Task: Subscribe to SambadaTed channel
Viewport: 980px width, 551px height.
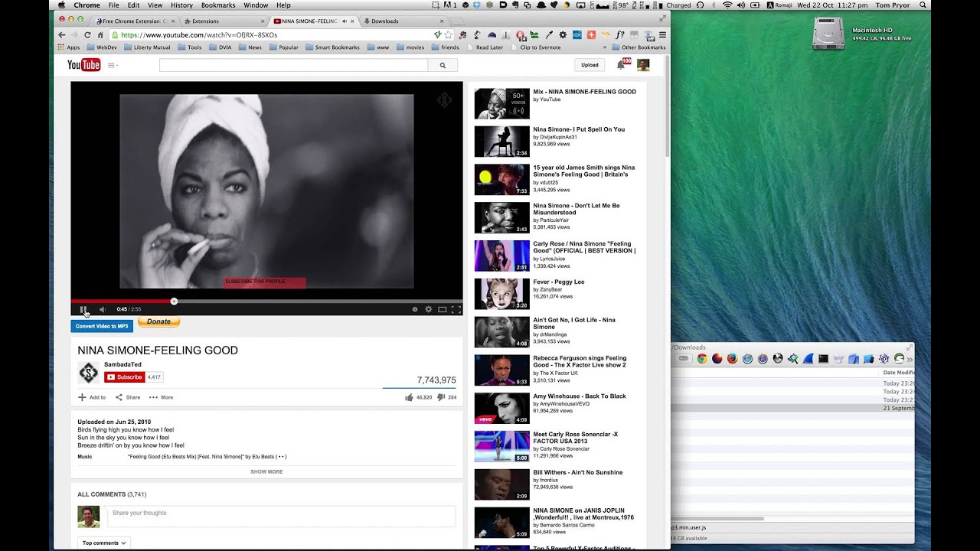Action: coord(125,377)
